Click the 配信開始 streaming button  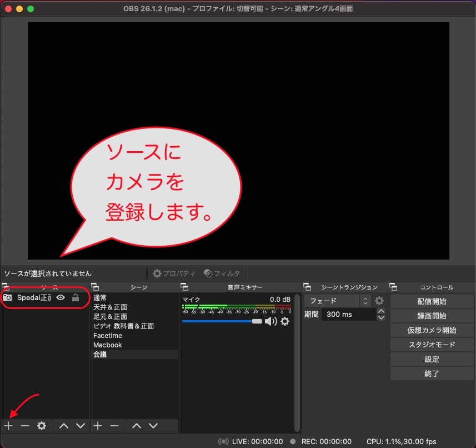coord(432,301)
